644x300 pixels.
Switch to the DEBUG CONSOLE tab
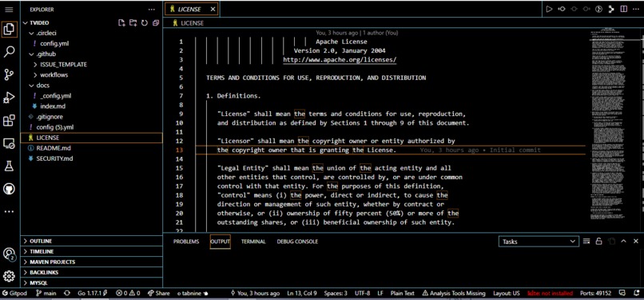pos(297,242)
